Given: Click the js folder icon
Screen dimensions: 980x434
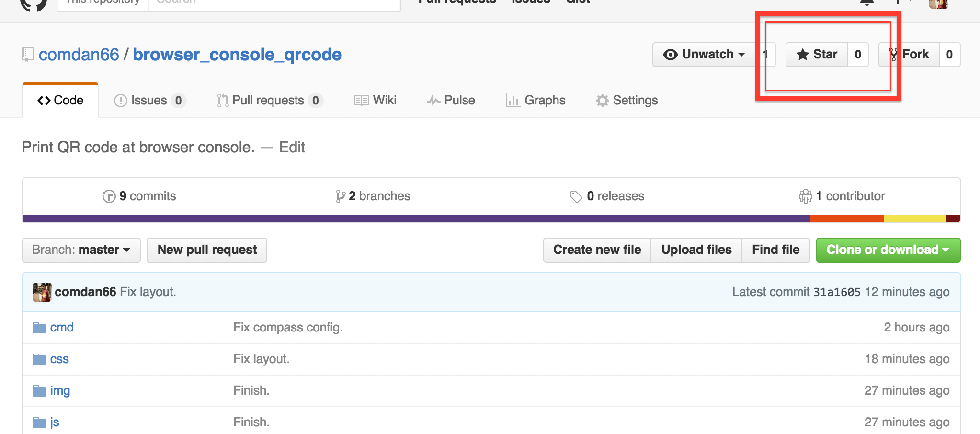Looking at the screenshot, I should [x=39, y=423].
